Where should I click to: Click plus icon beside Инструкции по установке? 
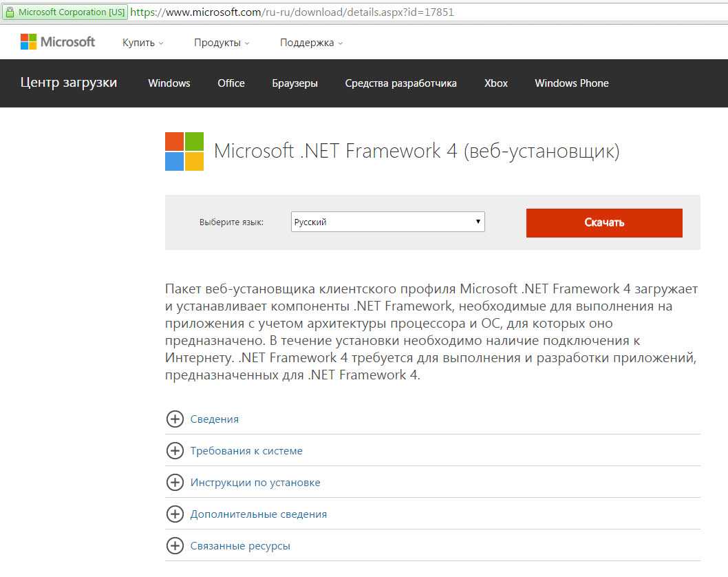[175, 483]
